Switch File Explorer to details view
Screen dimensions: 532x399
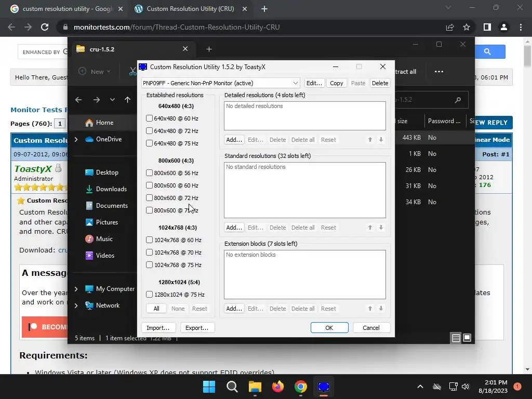pos(456,338)
